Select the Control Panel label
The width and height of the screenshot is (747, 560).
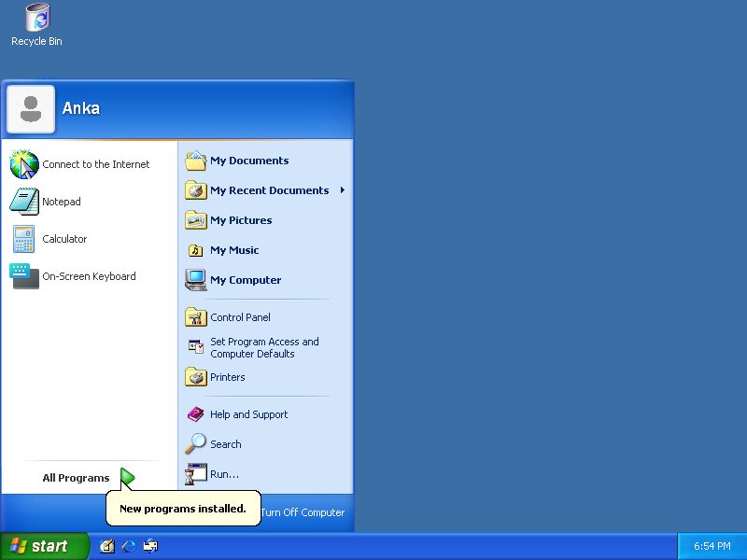[240, 317]
